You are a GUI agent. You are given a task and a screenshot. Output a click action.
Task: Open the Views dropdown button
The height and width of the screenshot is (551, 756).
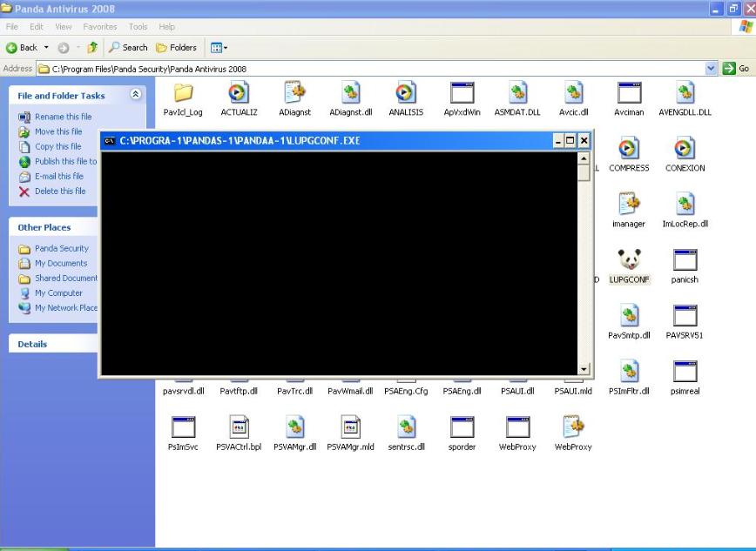click(x=218, y=48)
